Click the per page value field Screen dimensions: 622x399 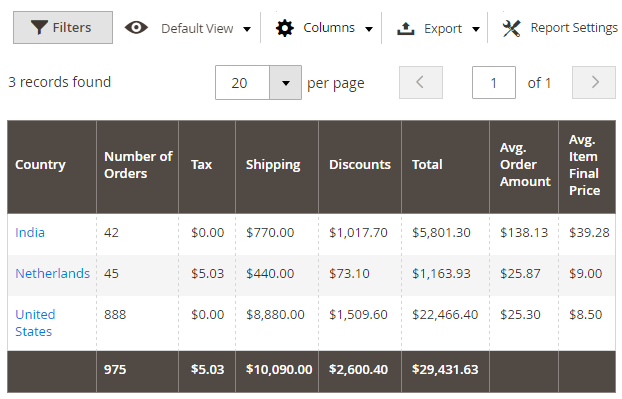click(x=242, y=83)
